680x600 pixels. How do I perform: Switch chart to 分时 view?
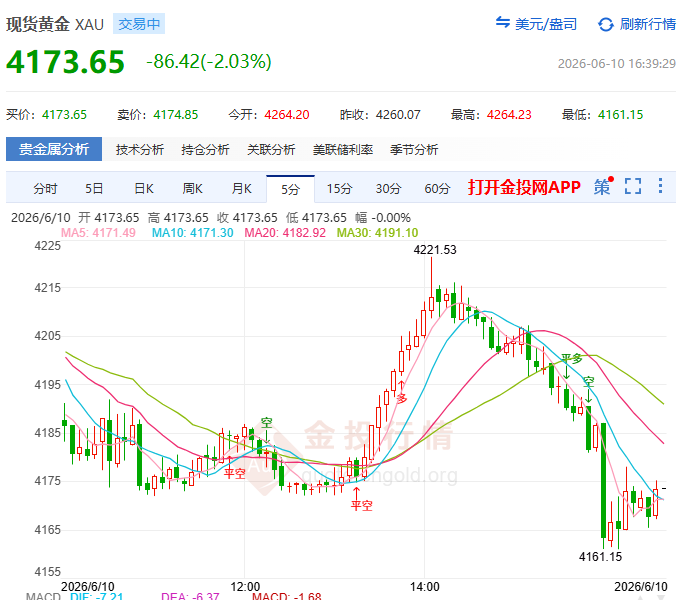coord(46,189)
